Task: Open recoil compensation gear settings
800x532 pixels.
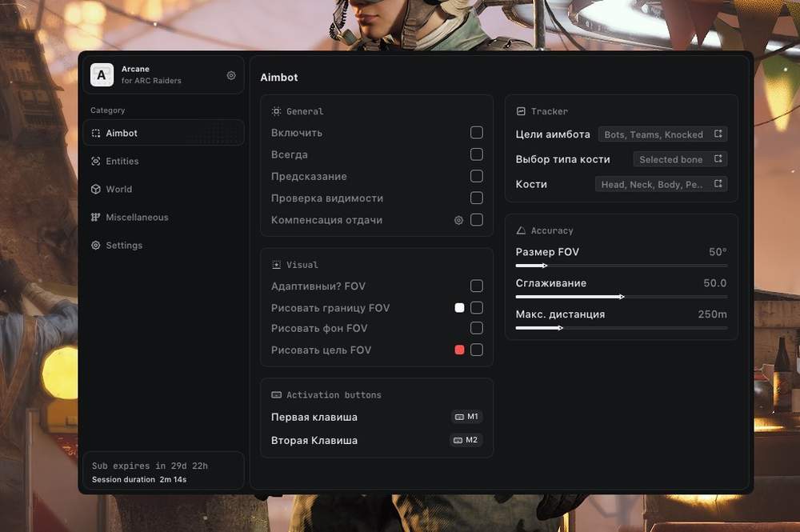Action: pyautogui.click(x=458, y=220)
